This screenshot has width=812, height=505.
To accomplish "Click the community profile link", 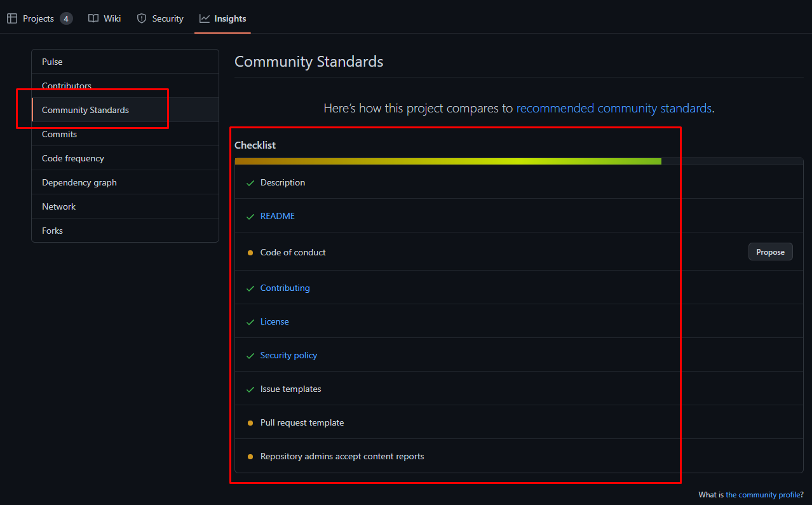I will pos(762,495).
